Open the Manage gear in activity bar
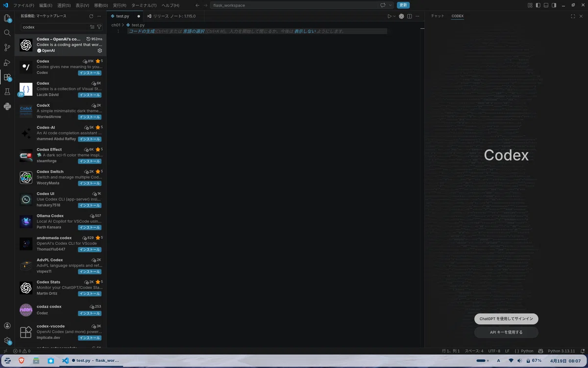Image resolution: width=588 pixels, height=368 pixels. pyautogui.click(x=7, y=341)
